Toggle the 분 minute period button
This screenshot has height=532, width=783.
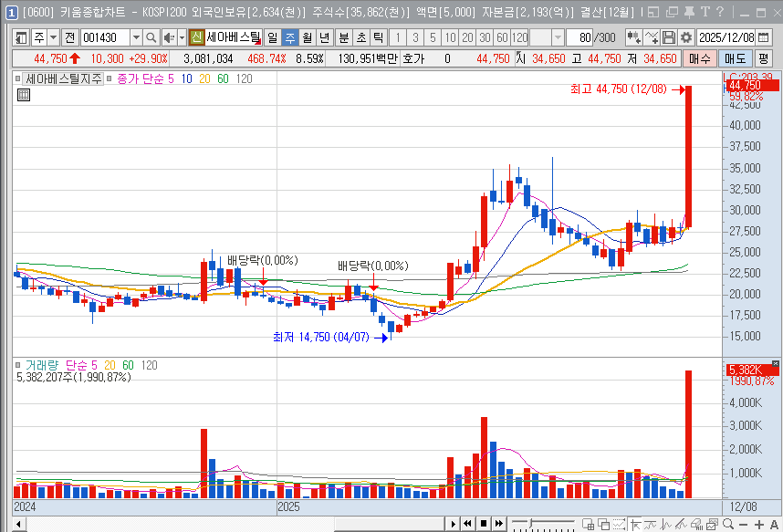[343, 37]
